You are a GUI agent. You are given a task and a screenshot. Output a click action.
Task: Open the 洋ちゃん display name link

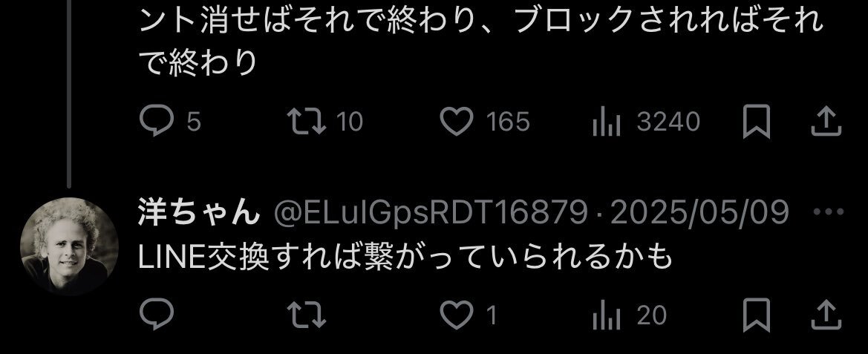coord(199,212)
